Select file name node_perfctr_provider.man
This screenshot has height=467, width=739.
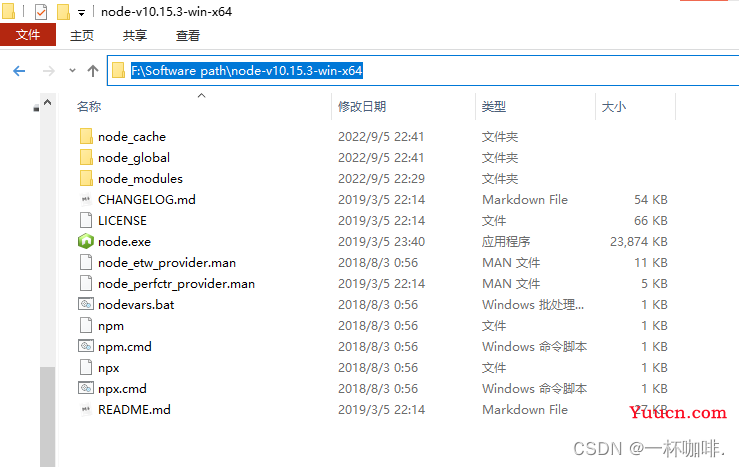tap(176, 284)
